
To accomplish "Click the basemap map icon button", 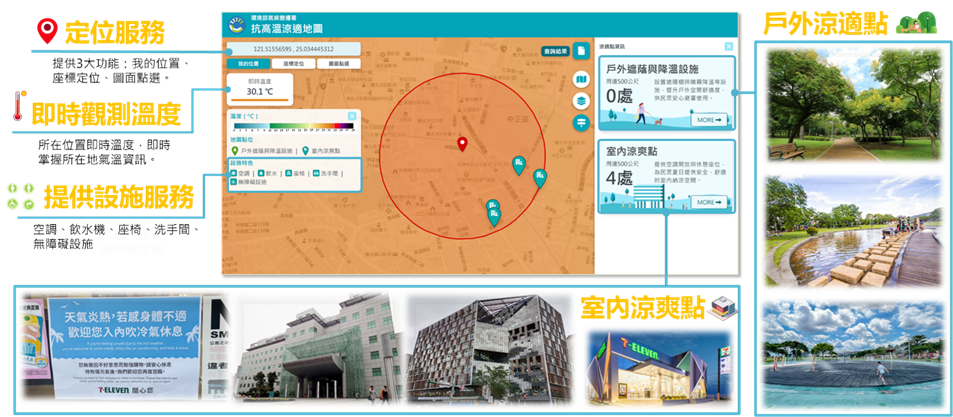I will pos(582,80).
